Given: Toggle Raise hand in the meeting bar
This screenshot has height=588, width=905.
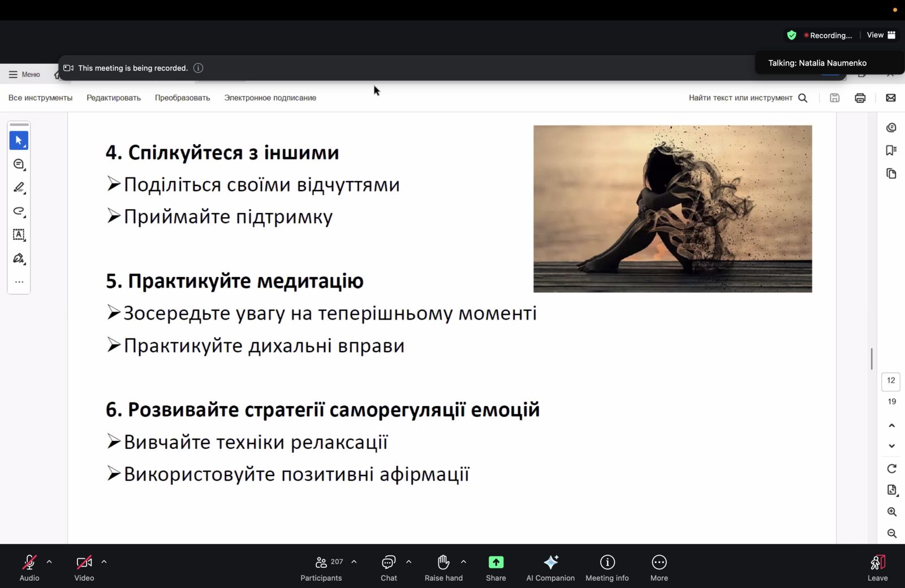Looking at the screenshot, I should [443, 567].
